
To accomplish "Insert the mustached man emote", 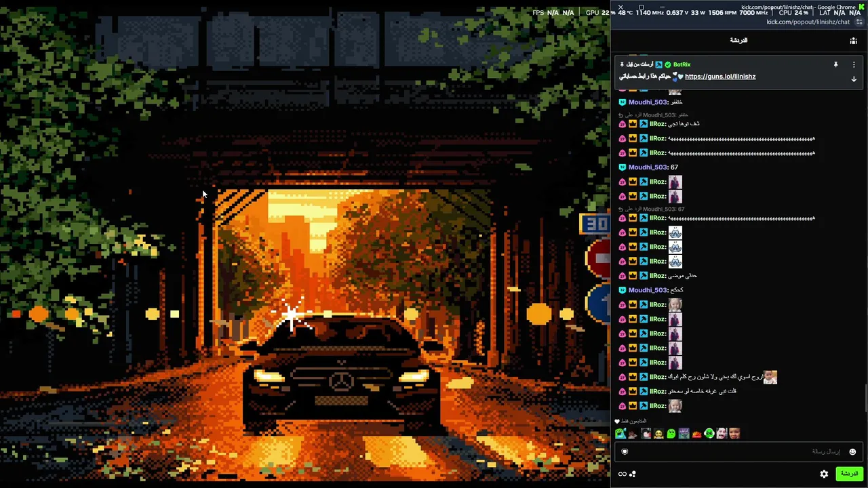I will 722,434.
